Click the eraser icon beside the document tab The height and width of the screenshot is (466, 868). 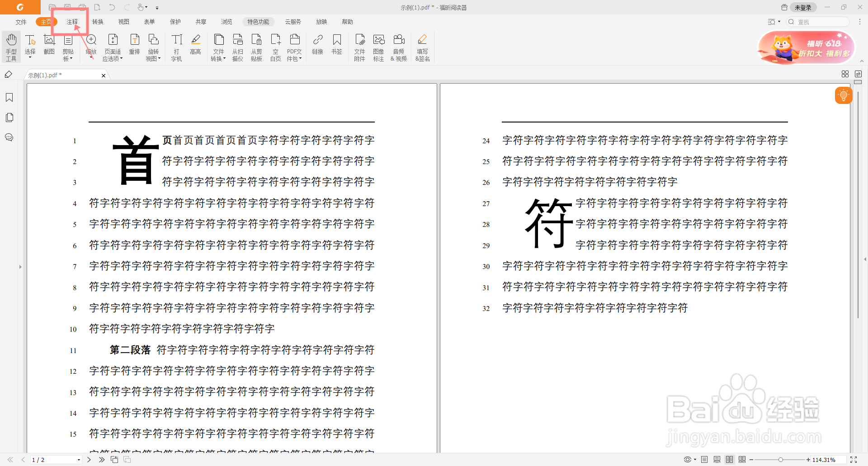pyautogui.click(x=9, y=75)
